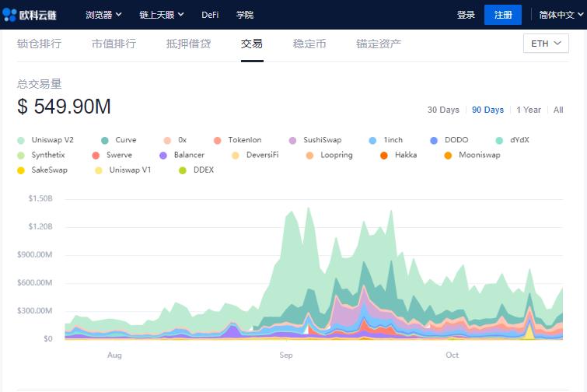Switch to the 稳定币 tab
The image size is (587, 392).
[x=309, y=44]
